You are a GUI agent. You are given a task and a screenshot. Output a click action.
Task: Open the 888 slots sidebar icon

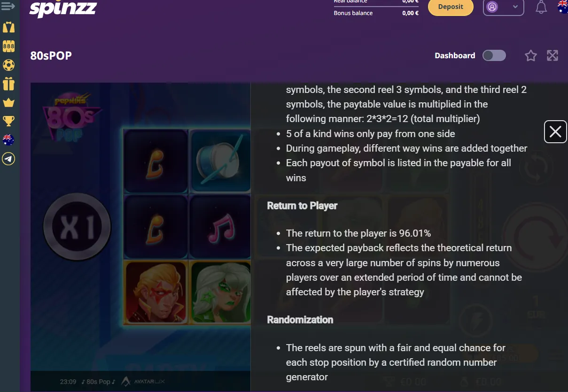coord(8,46)
